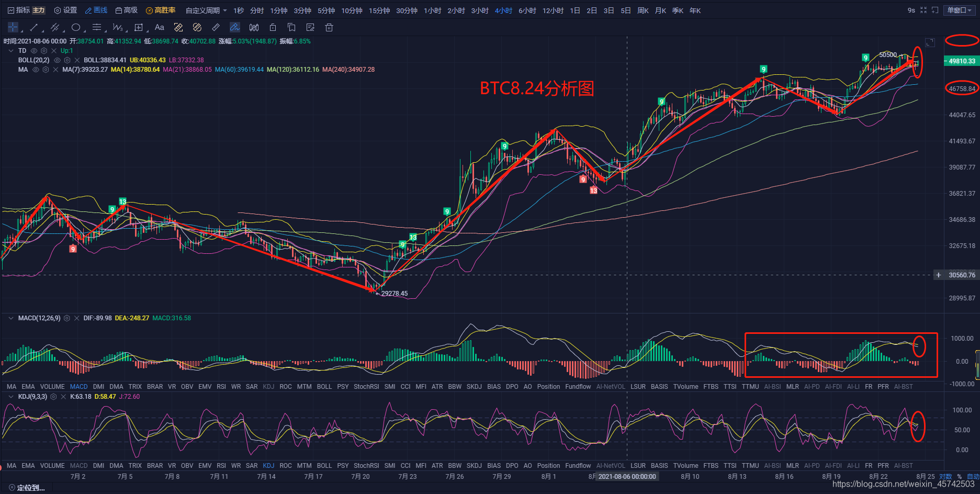This screenshot has height=494, width=980.
Task: Select the measure box tool
Action: 139,27
